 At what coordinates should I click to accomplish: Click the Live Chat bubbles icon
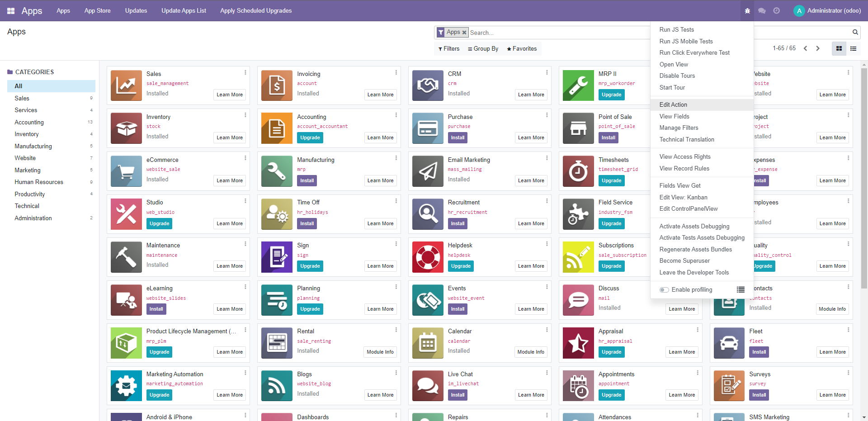(428, 386)
